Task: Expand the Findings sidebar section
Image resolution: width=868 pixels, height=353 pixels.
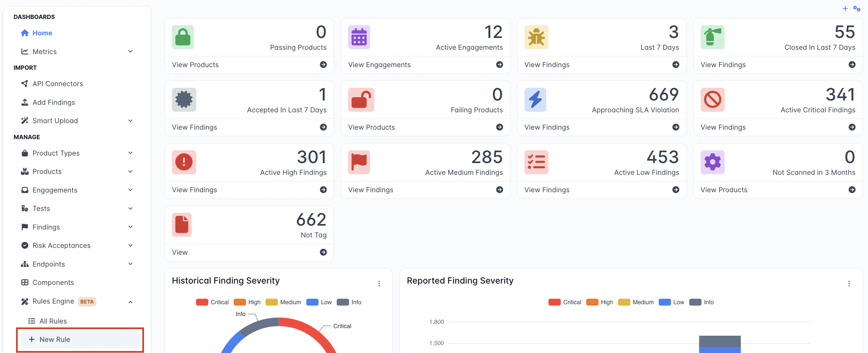Action: 131,227
